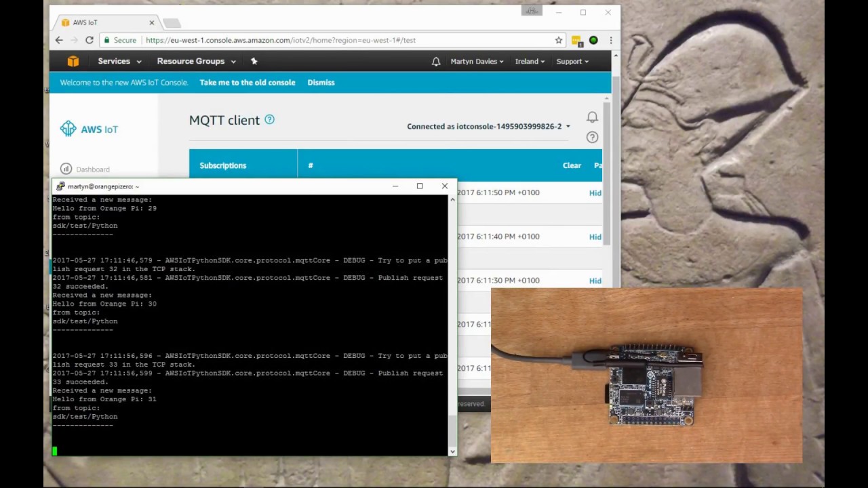
Task: Click the help circle icon on right panel
Action: 592,137
